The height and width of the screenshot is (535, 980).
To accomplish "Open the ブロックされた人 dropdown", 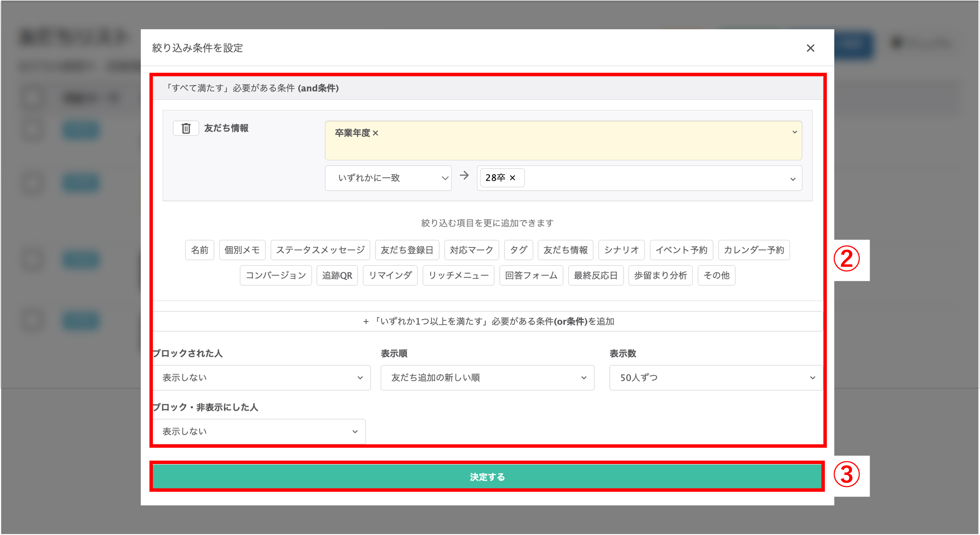I will 261,378.
